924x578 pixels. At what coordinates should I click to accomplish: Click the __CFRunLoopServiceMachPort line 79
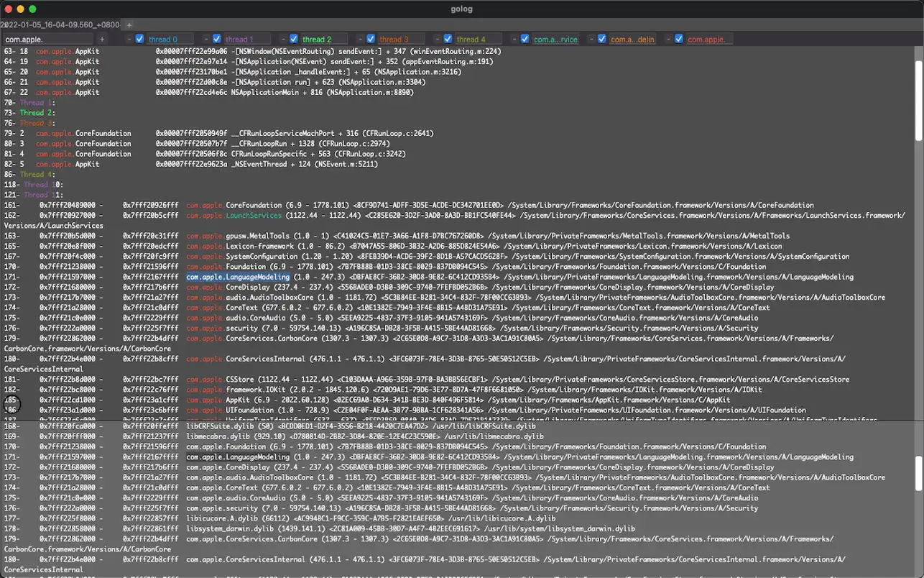[x=218, y=133]
